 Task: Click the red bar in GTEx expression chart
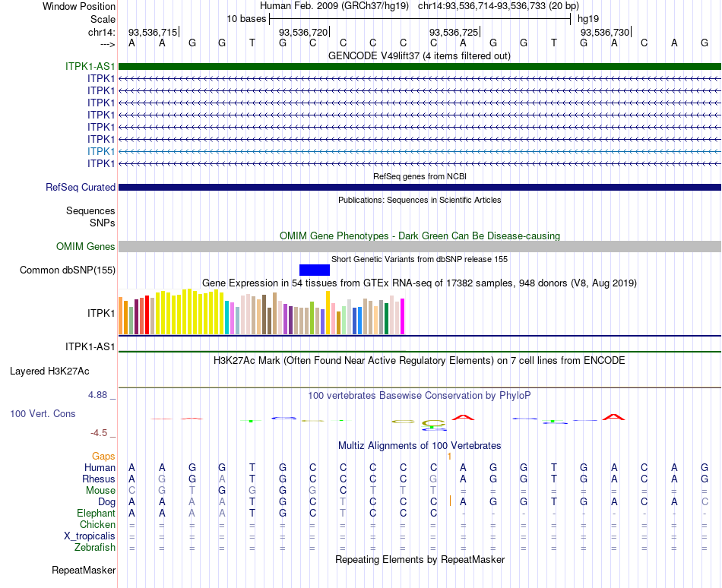[147, 315]
